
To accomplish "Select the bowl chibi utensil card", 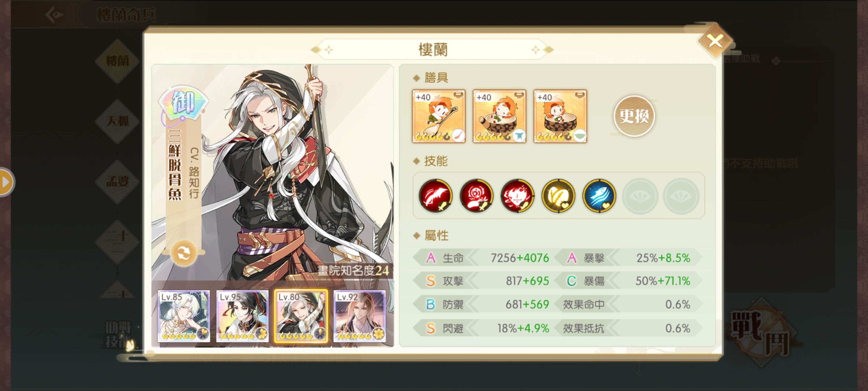I will coord(560,116).
